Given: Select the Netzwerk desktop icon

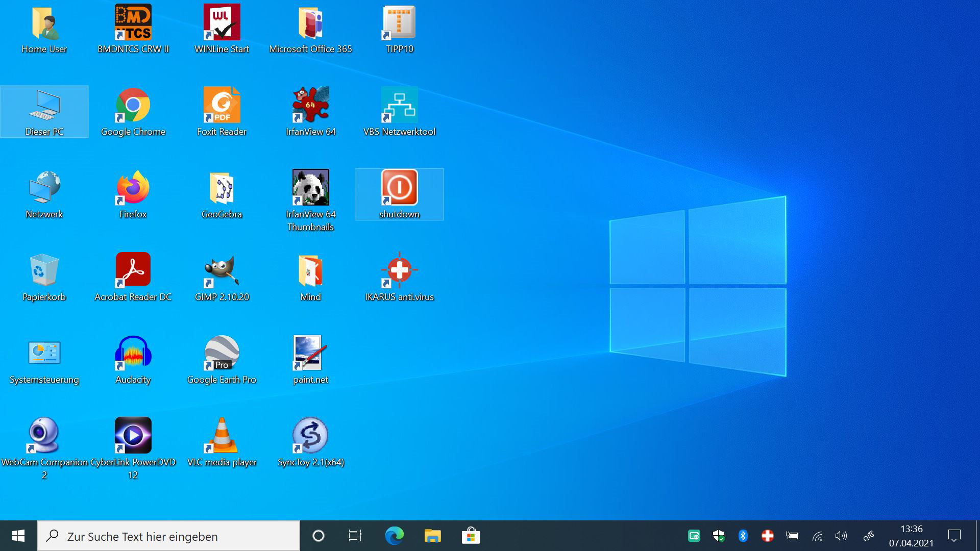Looking at the screenshot, I should pyautogui.click(x=44, y=188).
